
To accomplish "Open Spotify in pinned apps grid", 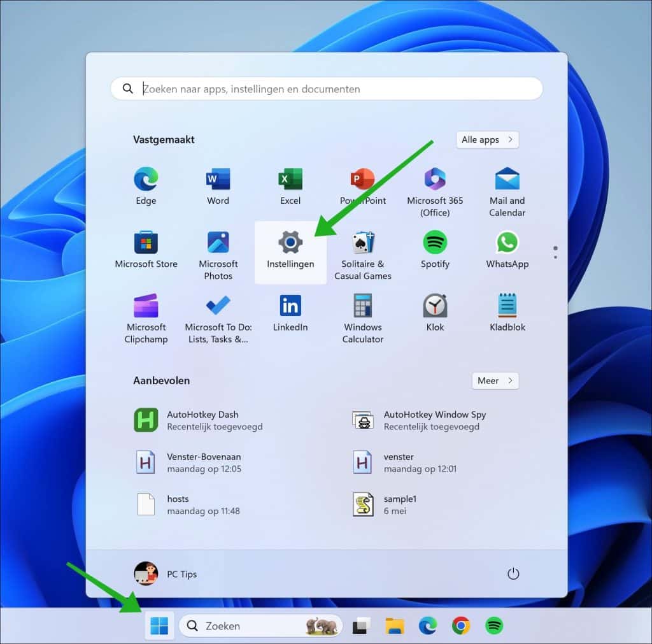I will click(x=435, y=250).
